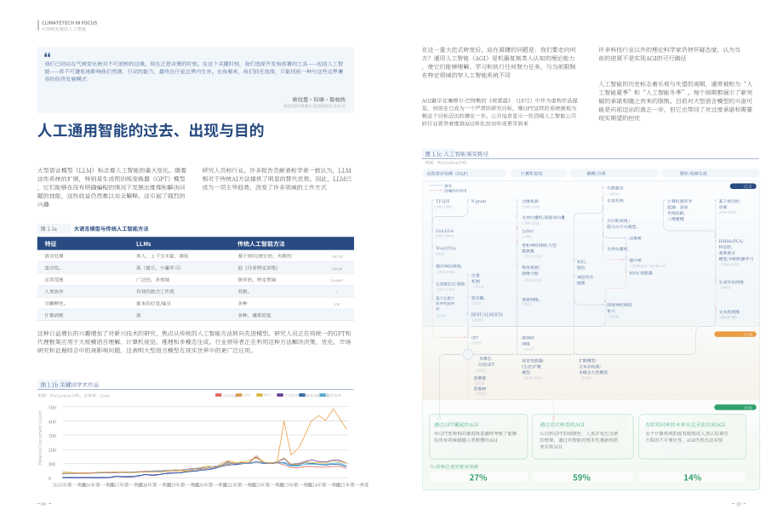Click the 图 1.1b figure title
Image resolution: width=783 pixels, height=532 pixels.
pos(70,385)
